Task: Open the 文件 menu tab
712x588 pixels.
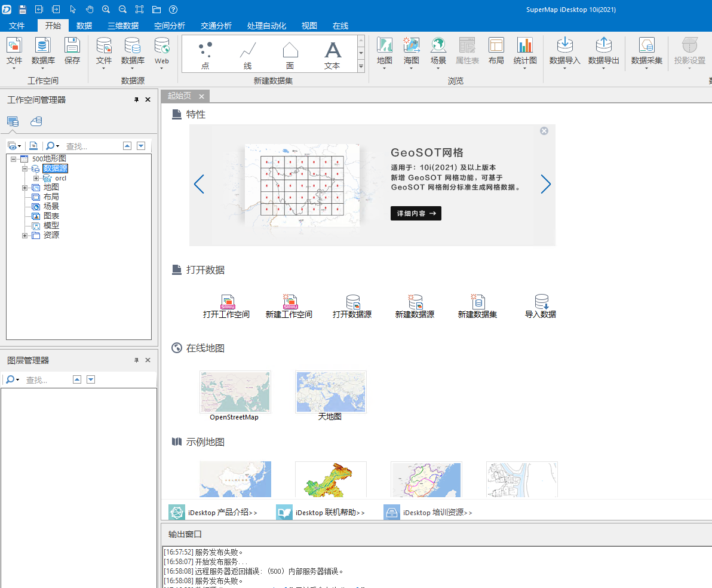Action: point(16,26)
